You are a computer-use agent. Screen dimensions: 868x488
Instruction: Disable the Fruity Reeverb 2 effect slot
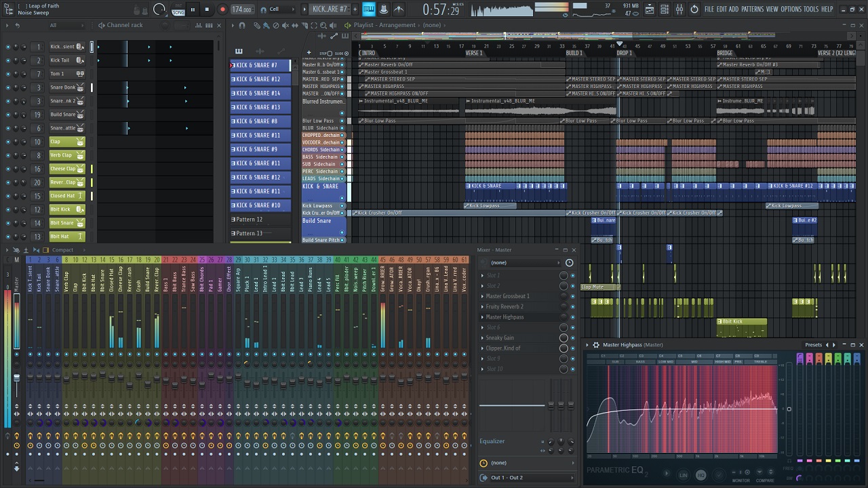point(573,306)
